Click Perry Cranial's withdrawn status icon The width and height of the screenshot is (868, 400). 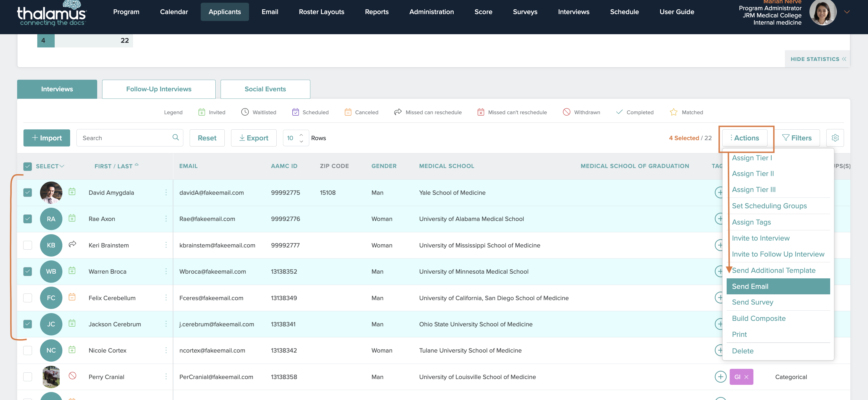click(72, 376)
